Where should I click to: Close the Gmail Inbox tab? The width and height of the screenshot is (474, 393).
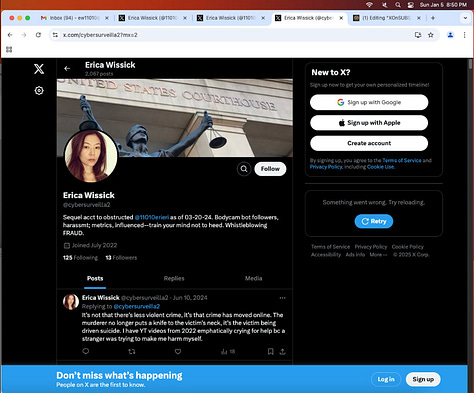(107, 18)
